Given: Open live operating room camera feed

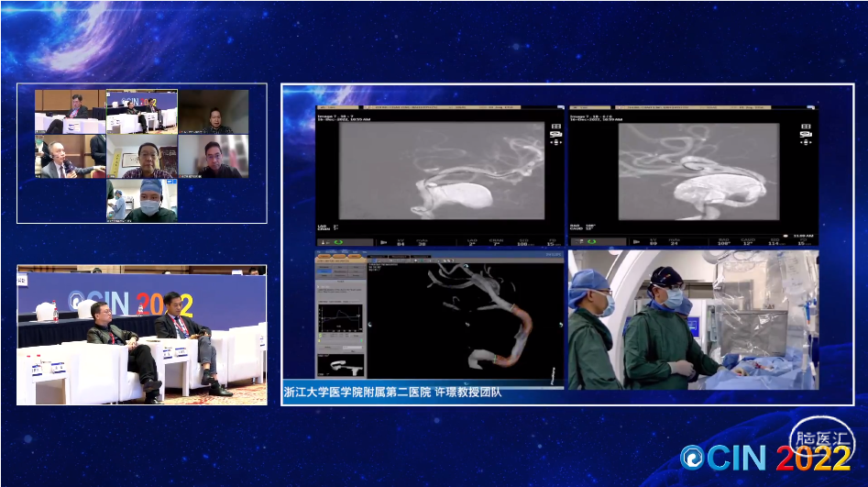Looking at the screenshot, I should click(693, 320).
